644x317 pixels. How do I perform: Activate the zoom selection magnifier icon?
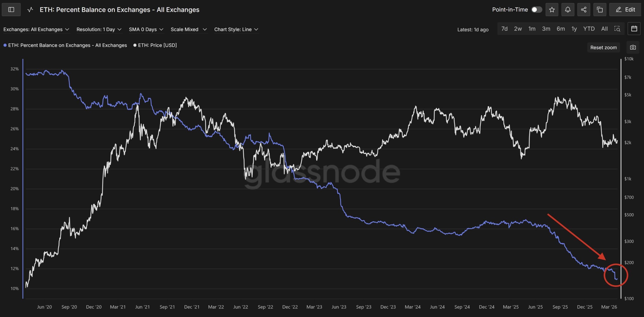point(618,29)
